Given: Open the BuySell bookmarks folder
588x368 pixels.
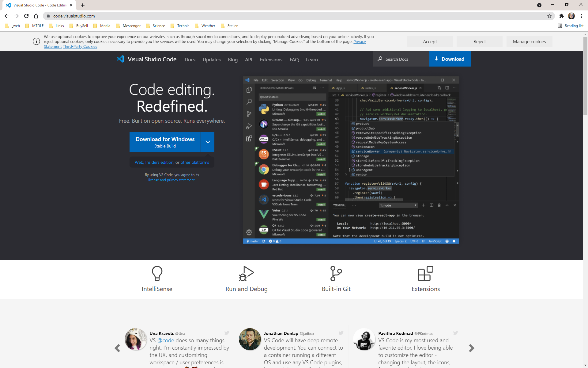Looking at the screenshot, I should tap(79, 26).
